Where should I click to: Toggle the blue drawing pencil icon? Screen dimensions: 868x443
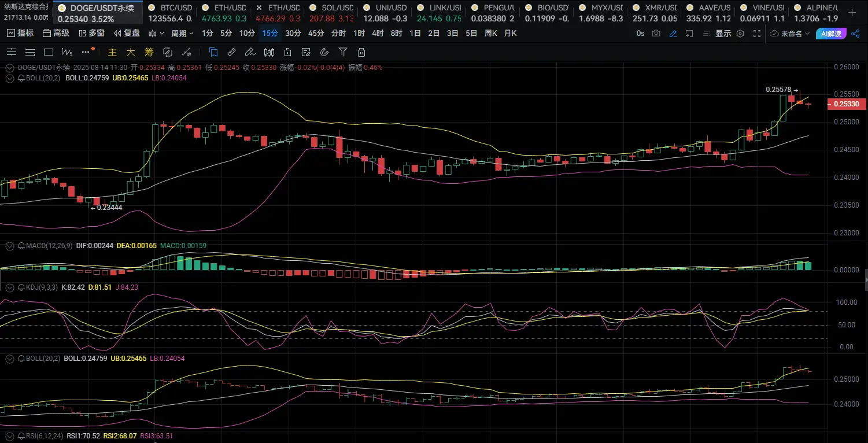coord(673,34)
